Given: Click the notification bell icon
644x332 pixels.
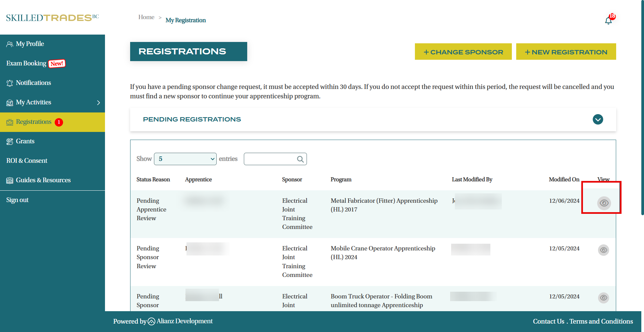Looking at the screenshot, I should [x=608, y=21].
